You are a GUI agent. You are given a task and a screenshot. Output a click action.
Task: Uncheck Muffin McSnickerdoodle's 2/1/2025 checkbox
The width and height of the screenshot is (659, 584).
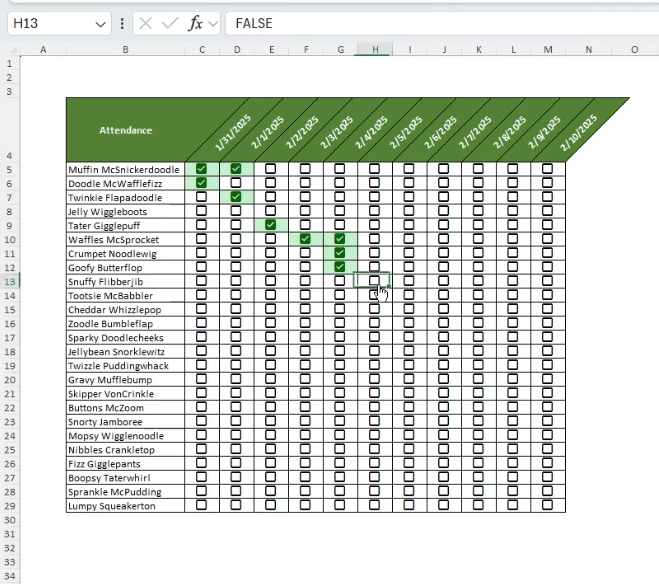236,169
